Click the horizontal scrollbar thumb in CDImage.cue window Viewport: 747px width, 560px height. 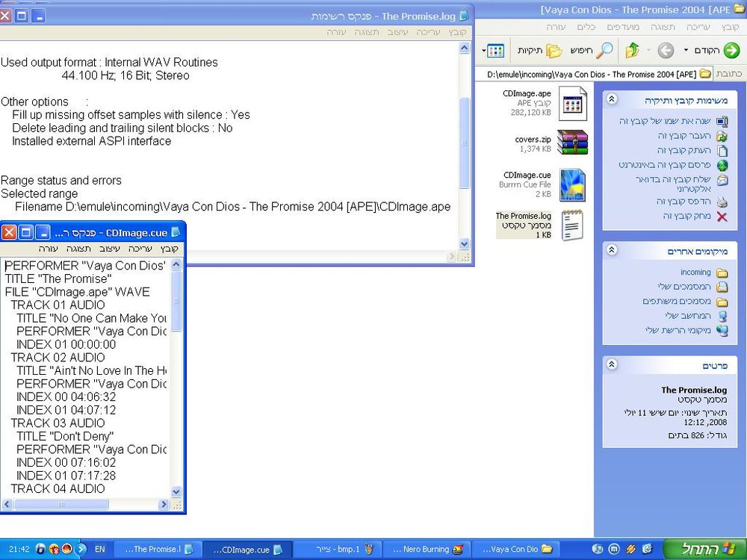(x=61, y=504)
